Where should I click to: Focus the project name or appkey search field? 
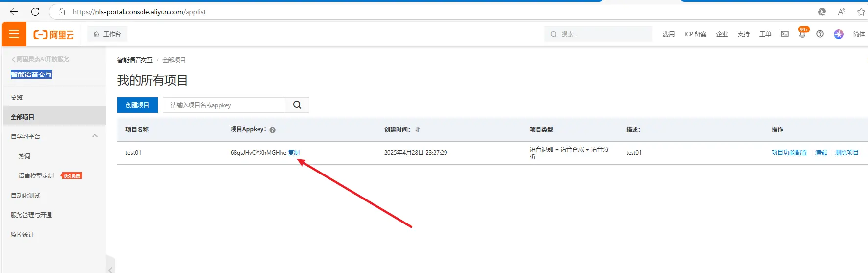[224, 105]
